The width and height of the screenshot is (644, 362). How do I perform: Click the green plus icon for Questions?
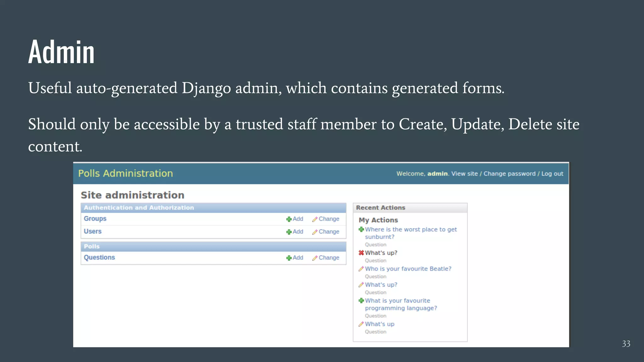[x=289, y=258]
